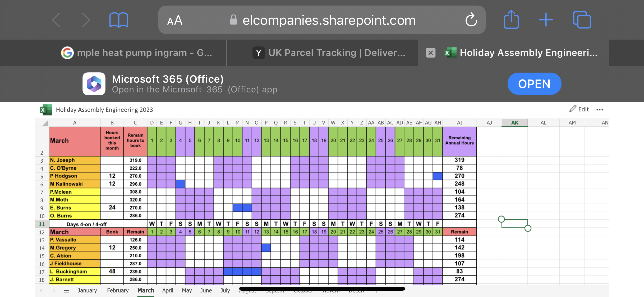This screenshot has height=297, width=644.
Task: Tap the blue OPEN button
Action: pos(534,84)
